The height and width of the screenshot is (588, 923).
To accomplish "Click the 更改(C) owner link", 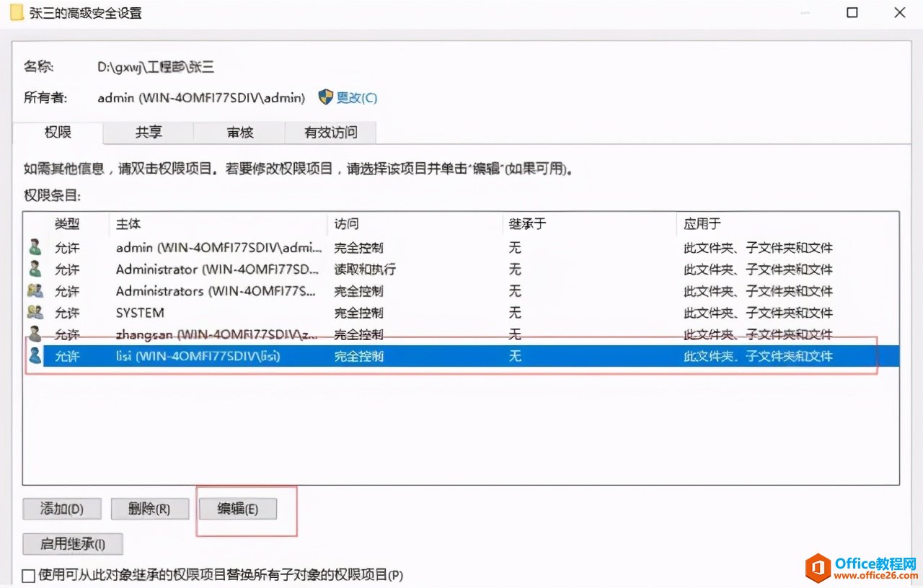I will point(357,98).
